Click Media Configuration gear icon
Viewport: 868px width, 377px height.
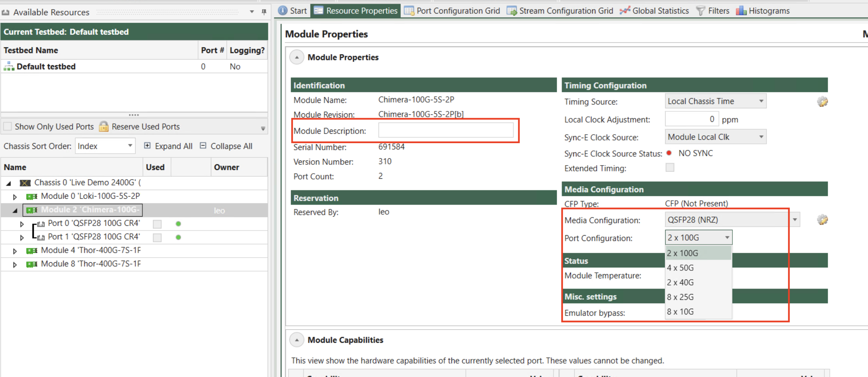tap(822, 220)
